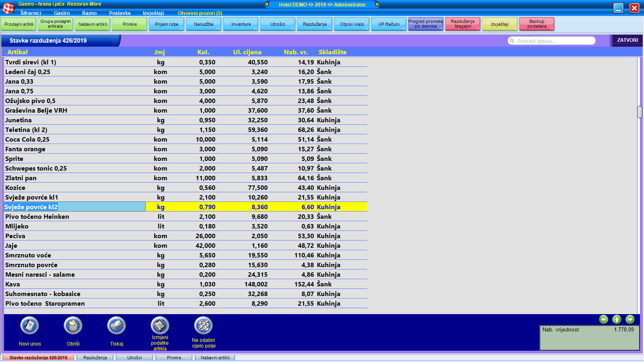The width and height of the screenshot is (644, 362).
Task: Click the Izmjeni podatke artikla icon
Action: (x=160, y=325)
